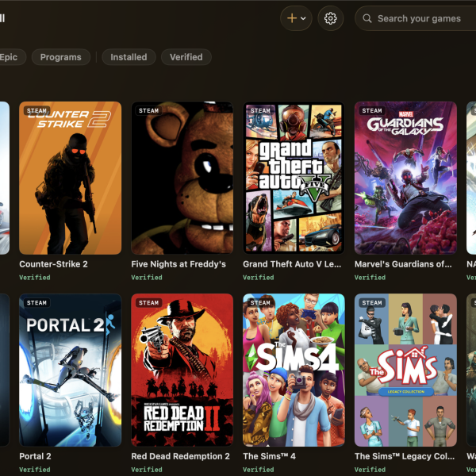The width and height of the screenshot is (476, 476).
Task: Expand the dropdown chevron beside plus
Action: (303, 18)
